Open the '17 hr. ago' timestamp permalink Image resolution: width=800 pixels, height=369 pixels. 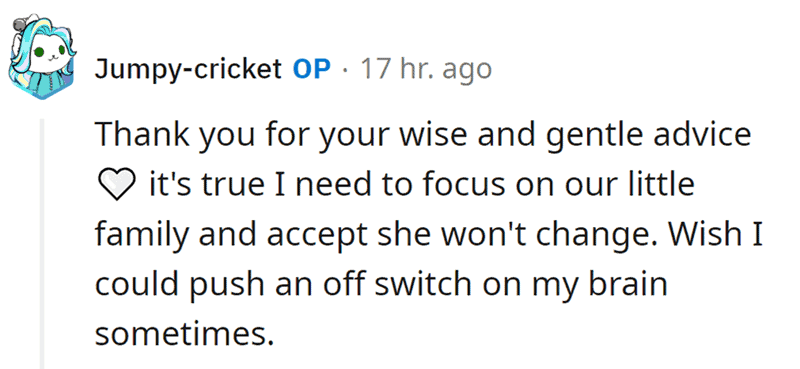point(426,70)
